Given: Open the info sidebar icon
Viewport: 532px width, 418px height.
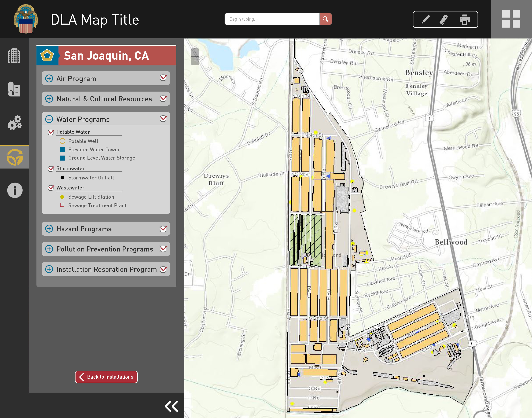Looking at the screenshot, I should tap(15, 190).
